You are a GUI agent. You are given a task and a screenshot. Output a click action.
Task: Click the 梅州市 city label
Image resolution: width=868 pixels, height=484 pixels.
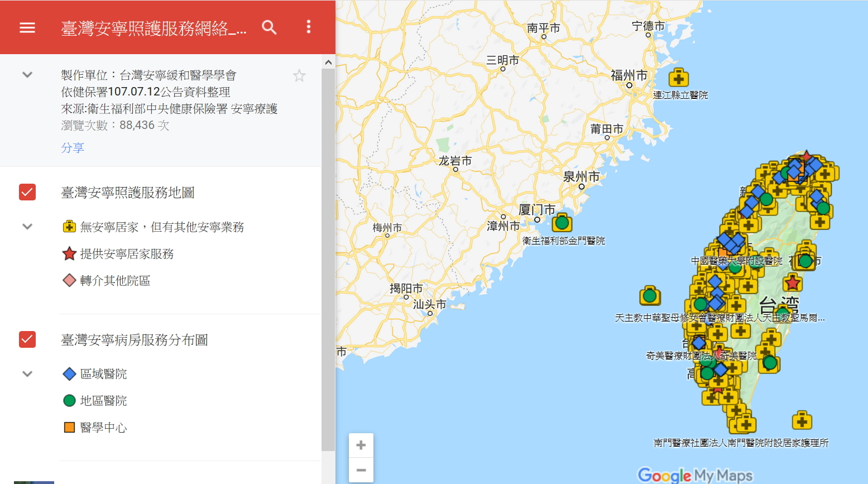(387, 228)
